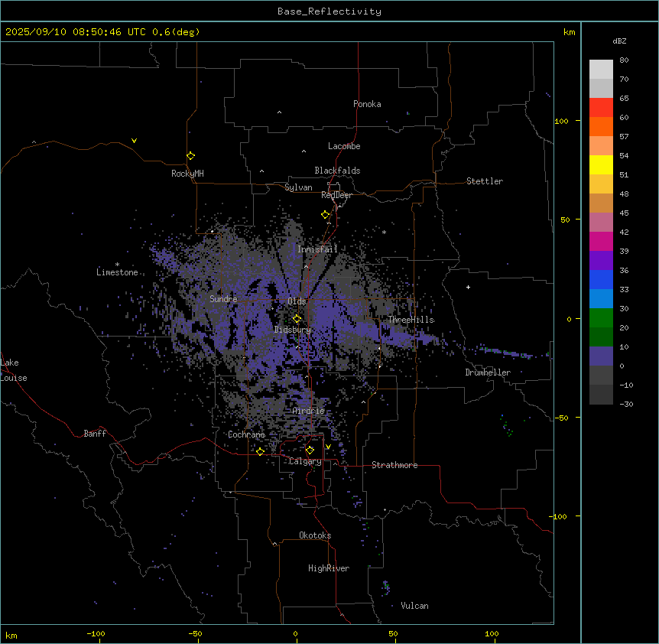The image size is (659, 644).
Task: Click the Lake Louise label
Action: (14, 370)
